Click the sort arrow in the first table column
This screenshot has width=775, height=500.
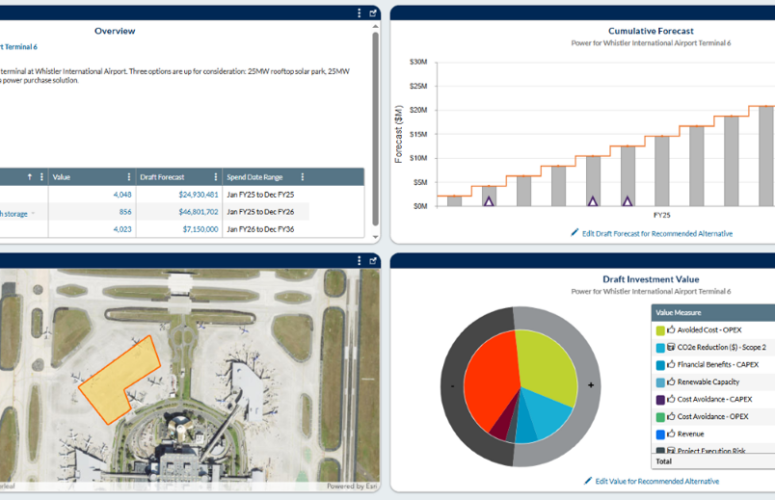point(29,177)
